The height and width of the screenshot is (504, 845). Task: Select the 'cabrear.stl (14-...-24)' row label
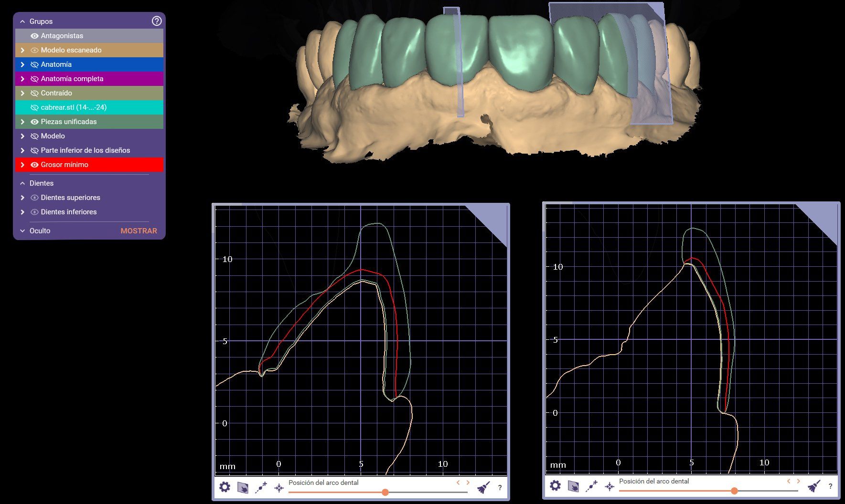(74, 107)
